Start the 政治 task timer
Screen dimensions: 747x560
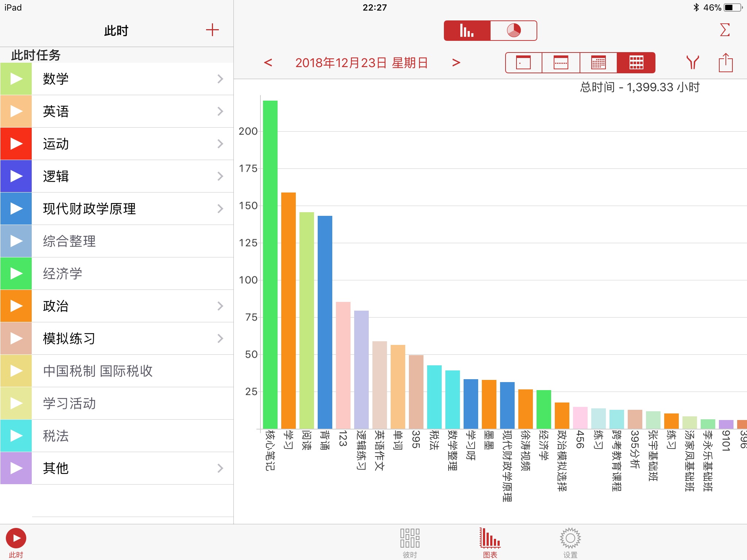(16, 306)
